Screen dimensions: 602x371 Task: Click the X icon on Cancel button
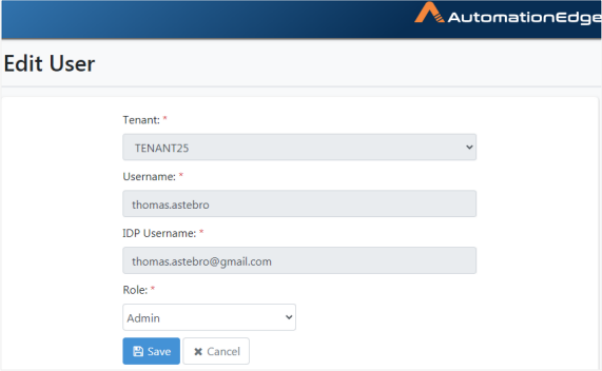[198, 351]
